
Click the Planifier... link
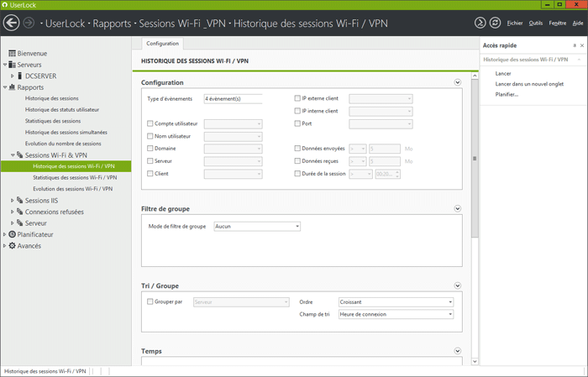coord(507,94)
